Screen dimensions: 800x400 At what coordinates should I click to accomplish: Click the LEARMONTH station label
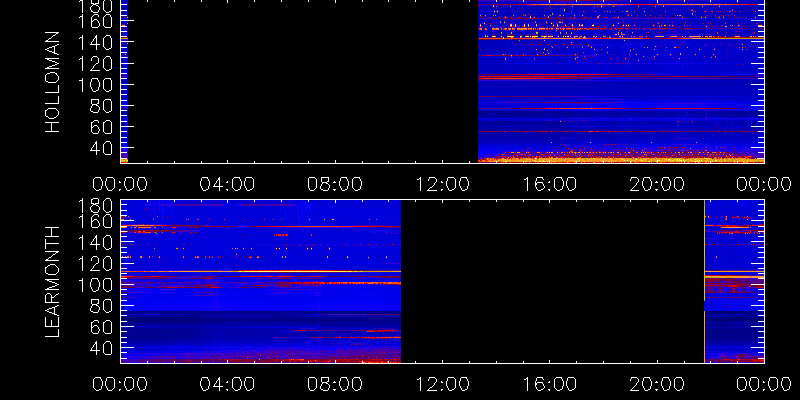point(53,282)
